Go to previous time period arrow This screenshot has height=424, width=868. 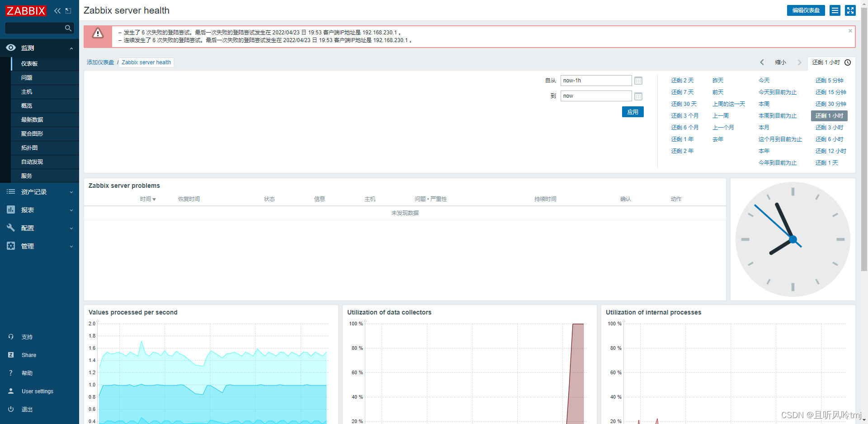[762, 62]
